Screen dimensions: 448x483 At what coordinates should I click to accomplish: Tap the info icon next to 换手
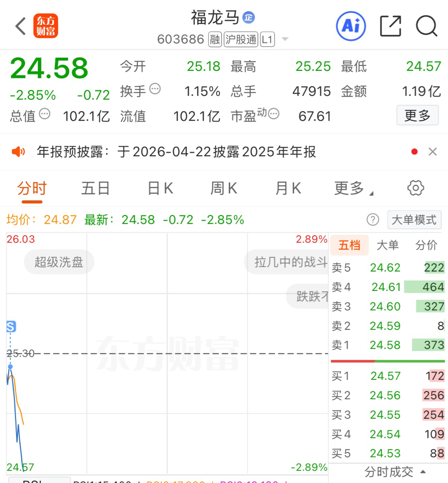155,89
